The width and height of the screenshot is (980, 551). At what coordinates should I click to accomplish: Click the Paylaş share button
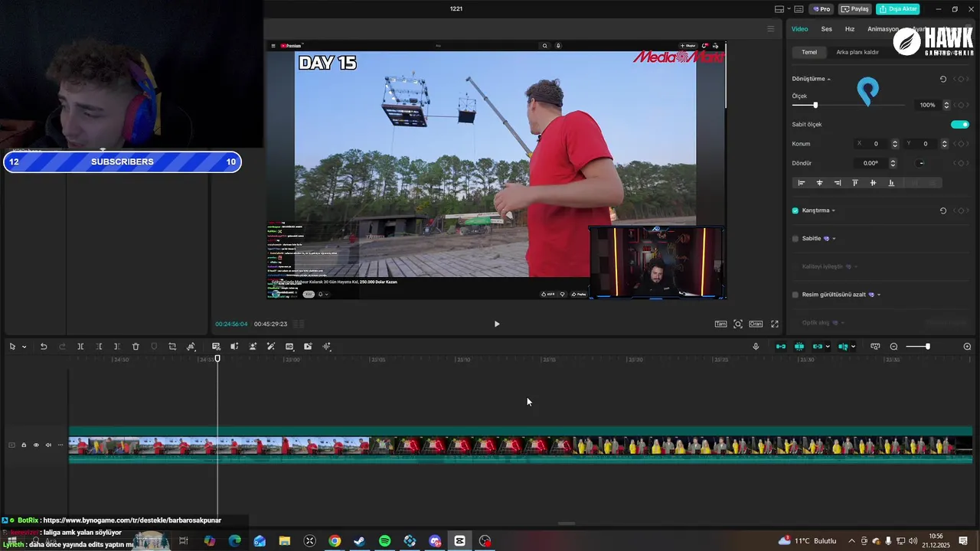click(854, 9)
